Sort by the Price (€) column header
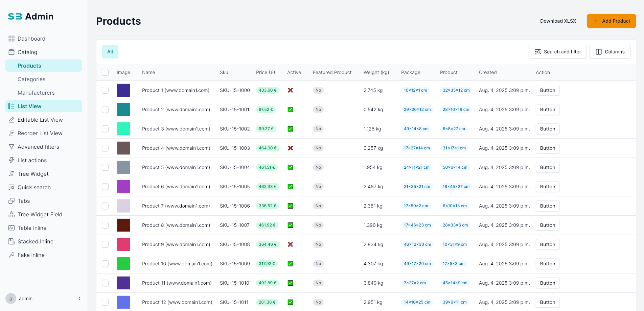The height and width of the screenshot is (311, 644). coord(265,72)
